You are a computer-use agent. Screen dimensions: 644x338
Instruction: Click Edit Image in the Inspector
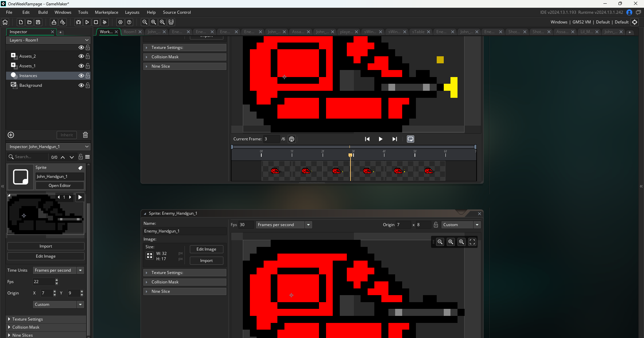(x=46, y=256)
